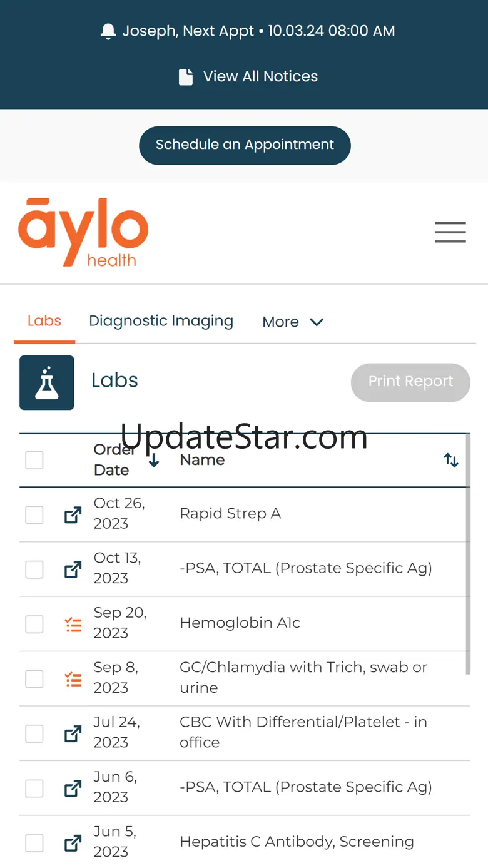The width and height of the screenshot is (488, 868).
Task: Open Hepatitis C Antibody external link icon
Action: 73,843
